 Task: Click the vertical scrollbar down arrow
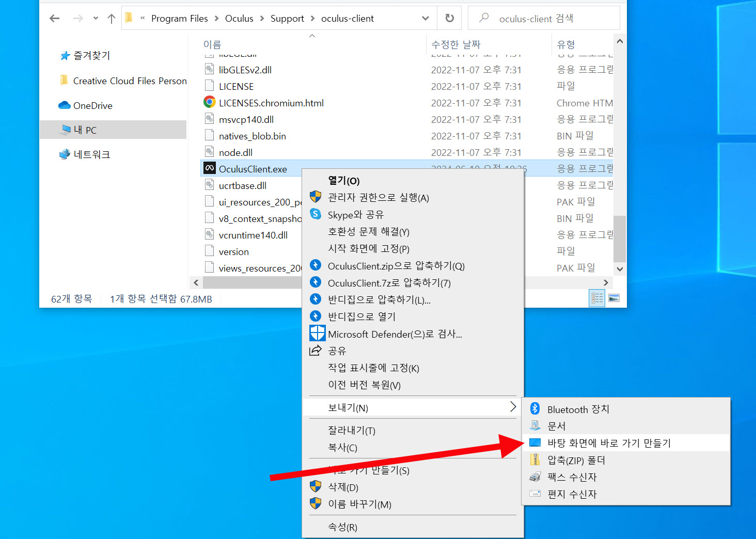point(620,269)
